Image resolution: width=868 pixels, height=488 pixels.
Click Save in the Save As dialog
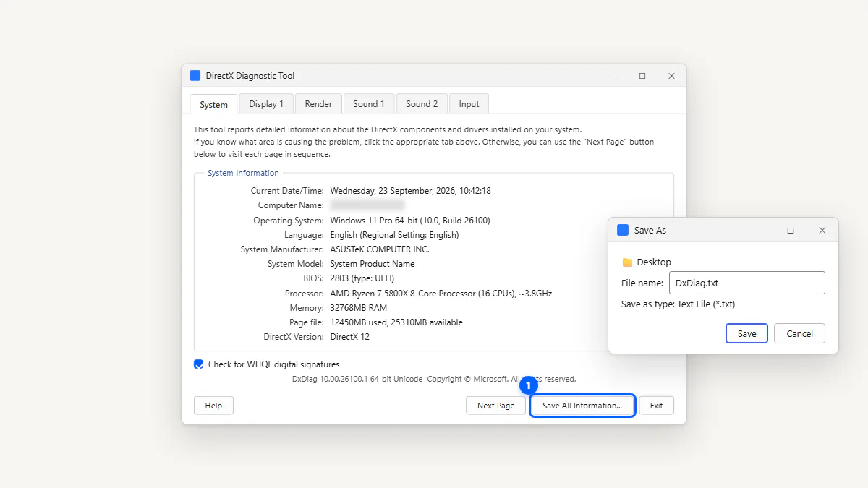click(746, 333)
